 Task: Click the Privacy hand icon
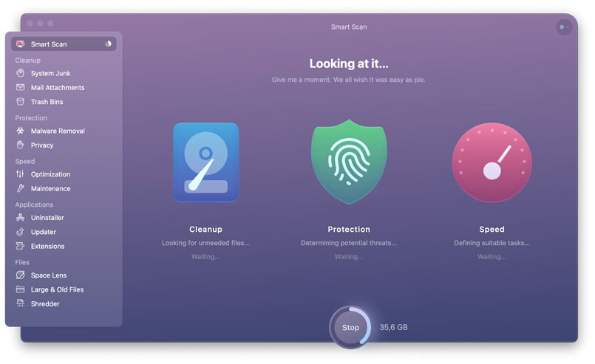(x=20, y=145)
